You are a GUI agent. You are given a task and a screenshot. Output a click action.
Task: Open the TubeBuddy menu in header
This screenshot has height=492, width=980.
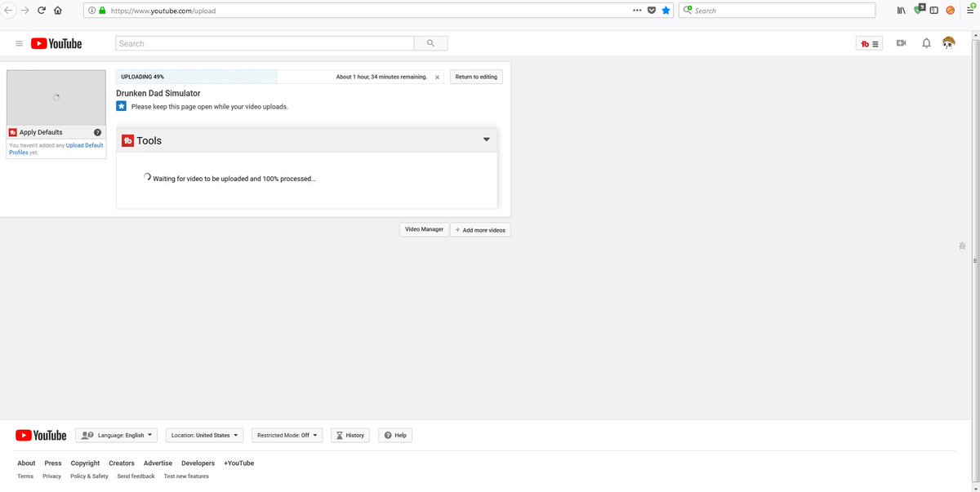869,43
